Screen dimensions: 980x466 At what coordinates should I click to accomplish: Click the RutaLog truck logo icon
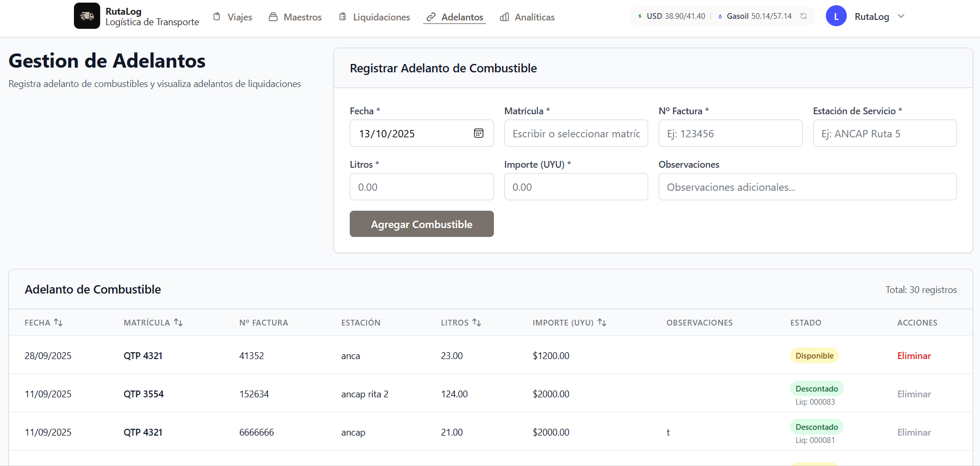(x=87, y=16)
